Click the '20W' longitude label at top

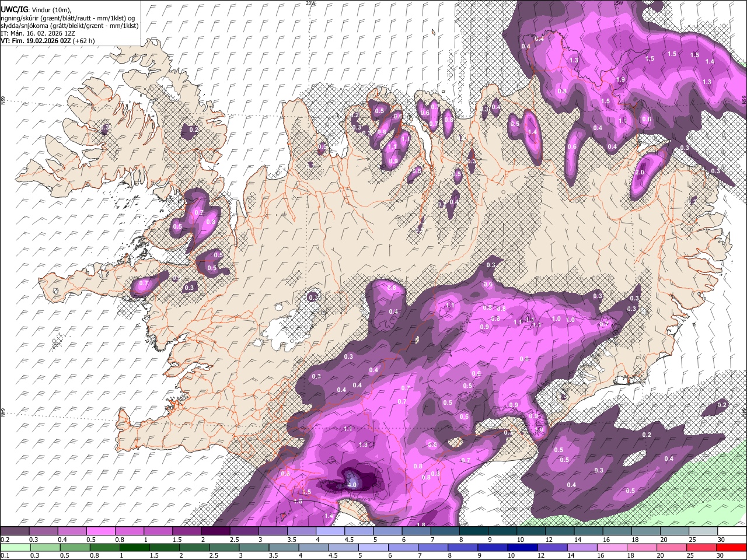pos(310,3)
